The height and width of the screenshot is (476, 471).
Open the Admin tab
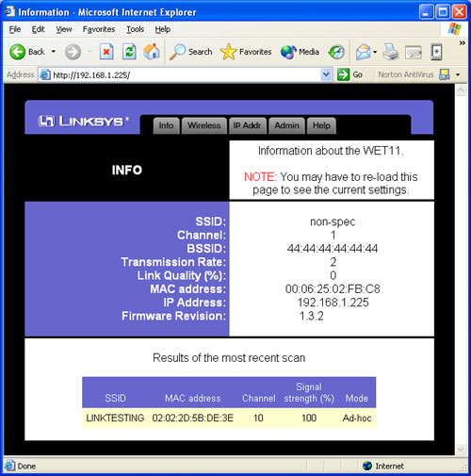[286, 125]
